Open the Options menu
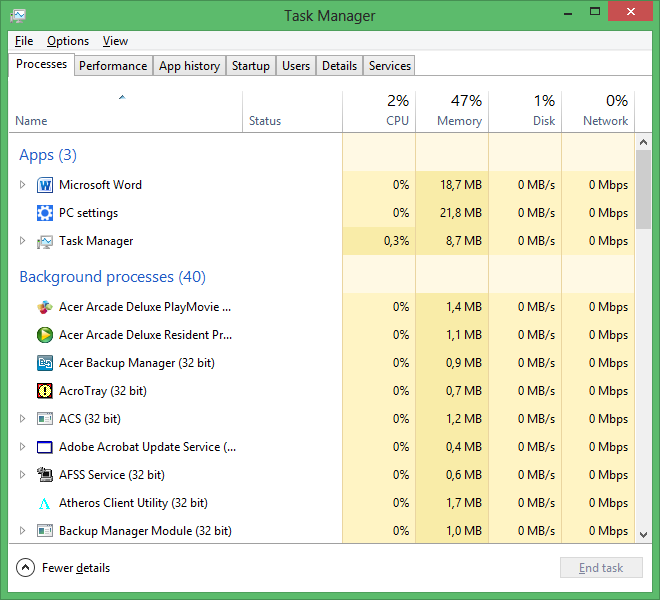The image size is (660, 600). coord(68,41)
